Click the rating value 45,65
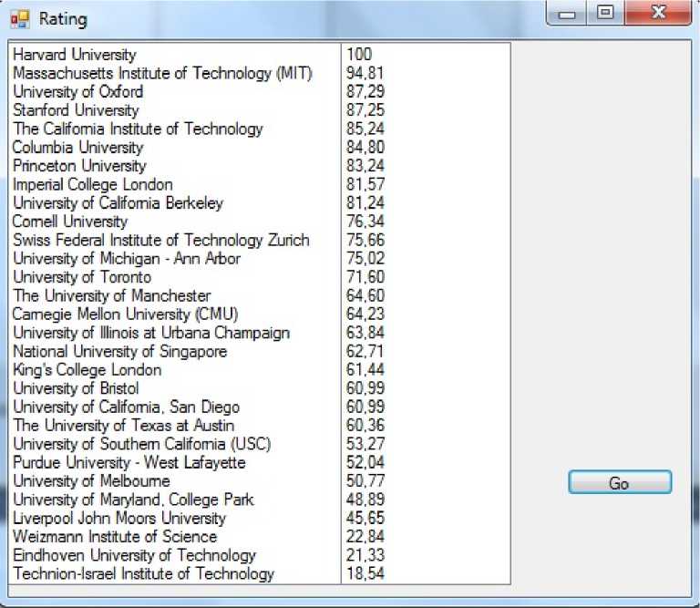Image resolution: width=700 pixels, height=608 pixels. point(365,518)
